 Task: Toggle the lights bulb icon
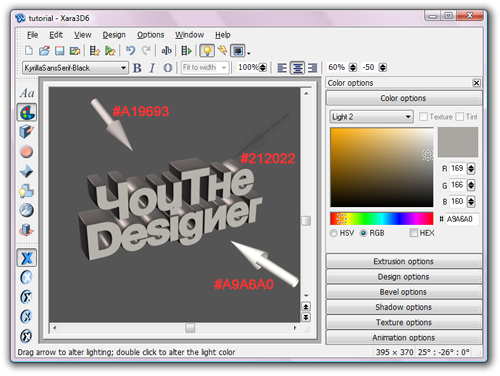click(x=207, y=51)
